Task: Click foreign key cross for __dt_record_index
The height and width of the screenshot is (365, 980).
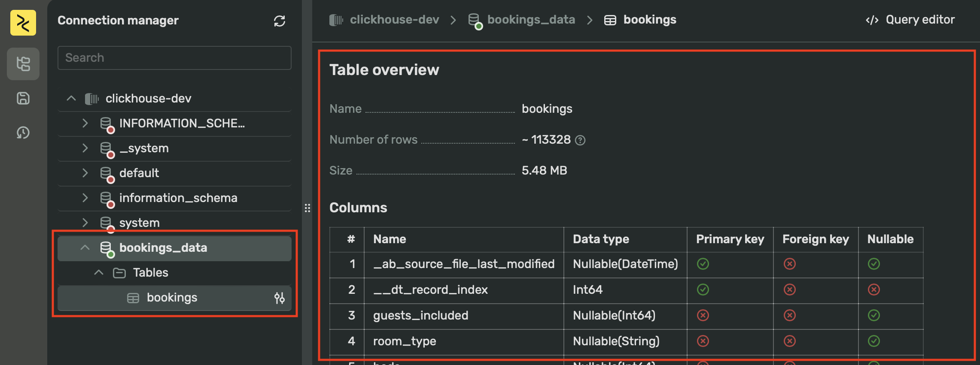Action: (x=790, y=290)
